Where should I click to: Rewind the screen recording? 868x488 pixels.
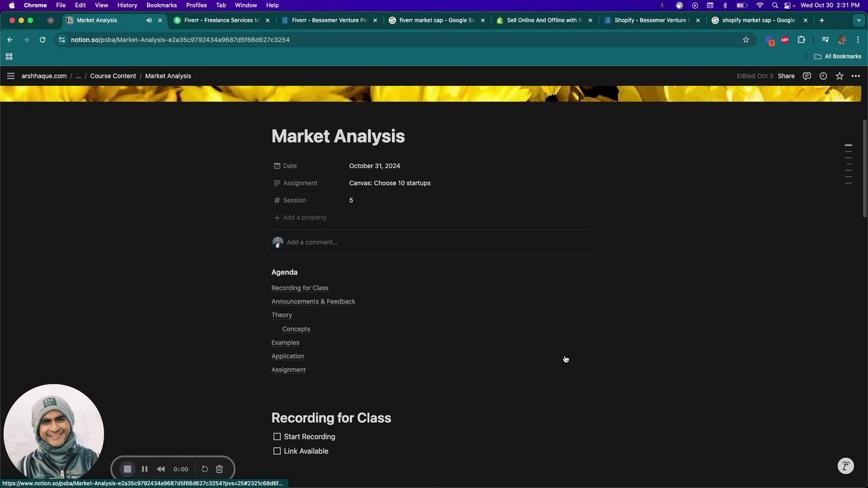(161, 469)
